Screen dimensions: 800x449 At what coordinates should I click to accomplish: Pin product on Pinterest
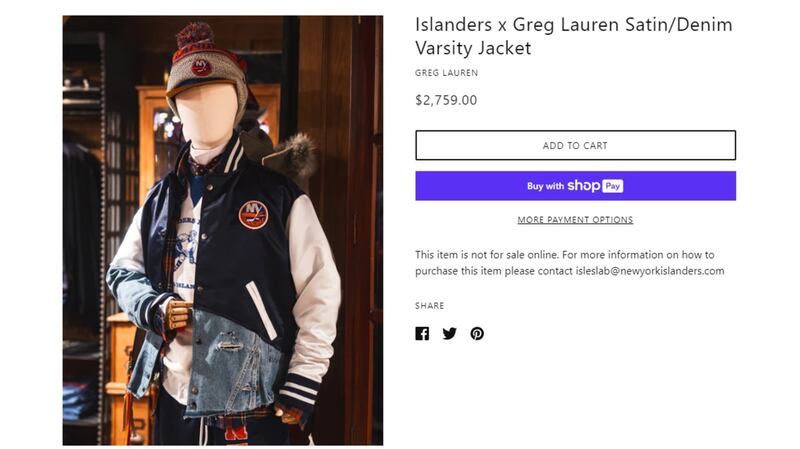click(477, 334)
